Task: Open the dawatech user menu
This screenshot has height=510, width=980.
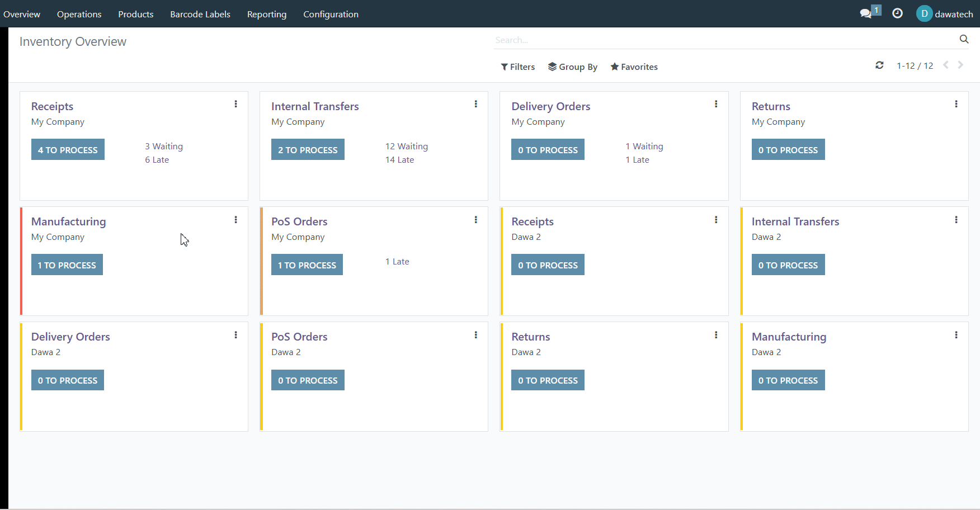Action: (945, 14)
